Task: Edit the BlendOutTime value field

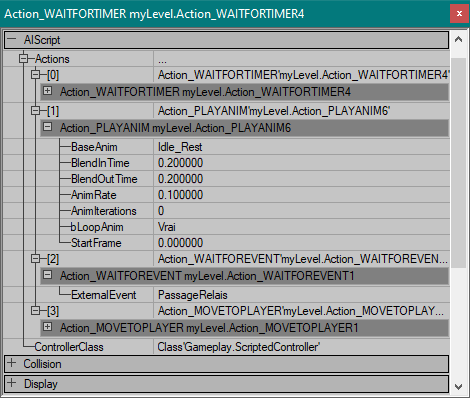Action: [302, 179]
